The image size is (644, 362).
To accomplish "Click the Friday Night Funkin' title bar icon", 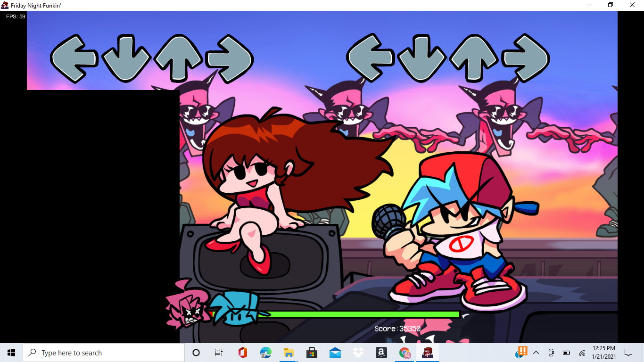I will [5, 5].
